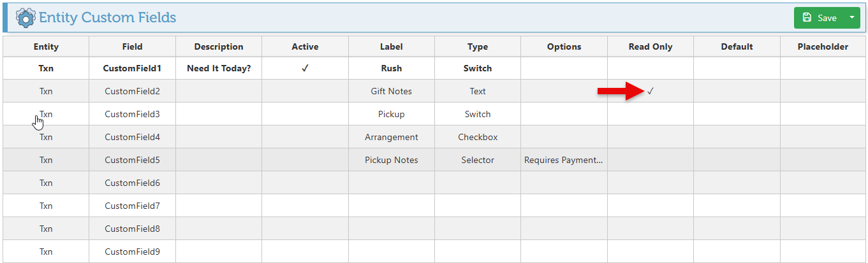Viewport: 868px width, 263px height.
Task: Toggle Read Only checkmark for CustomField2
Action: (650, 91)
